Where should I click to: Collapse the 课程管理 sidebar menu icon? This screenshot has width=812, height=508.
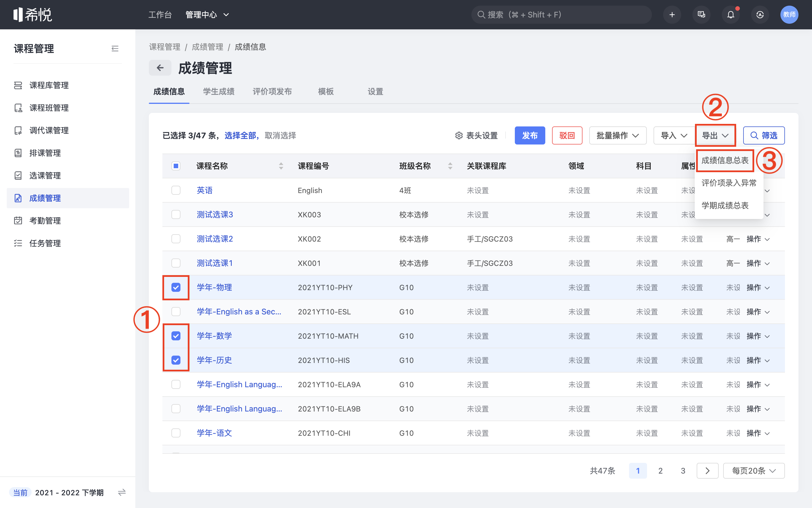coord(115,49)
